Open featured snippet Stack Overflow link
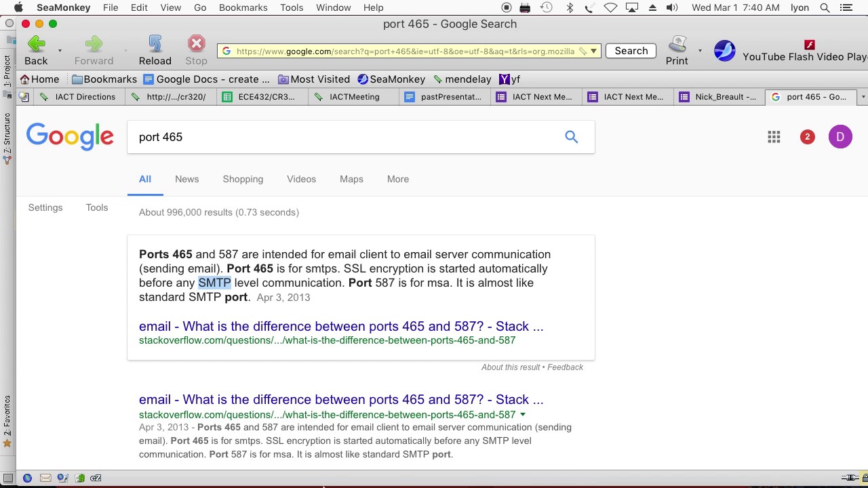 tap(341, 326)
